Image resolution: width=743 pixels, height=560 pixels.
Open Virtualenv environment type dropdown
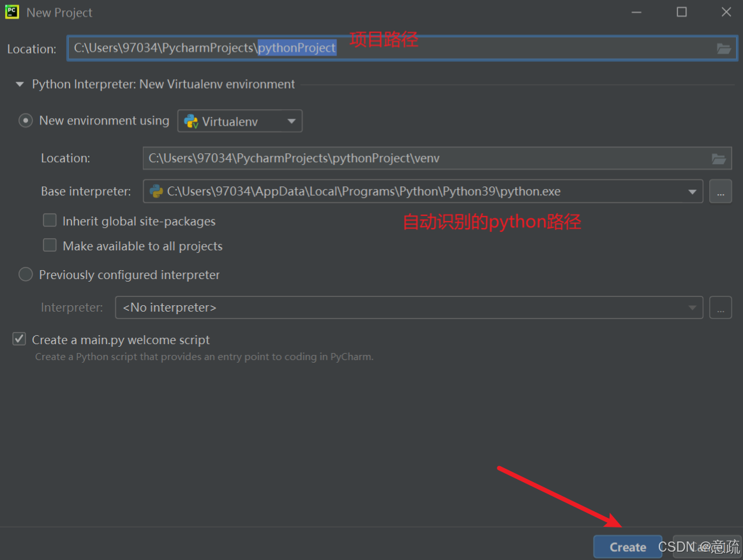pyautogui.click(x=240, y=121)
